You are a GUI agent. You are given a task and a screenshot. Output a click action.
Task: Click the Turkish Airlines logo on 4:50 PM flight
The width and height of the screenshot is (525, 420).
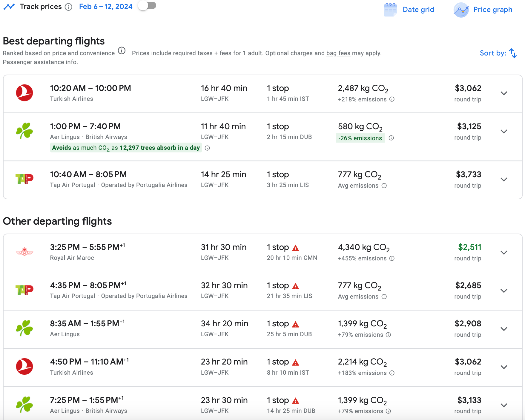24,367
